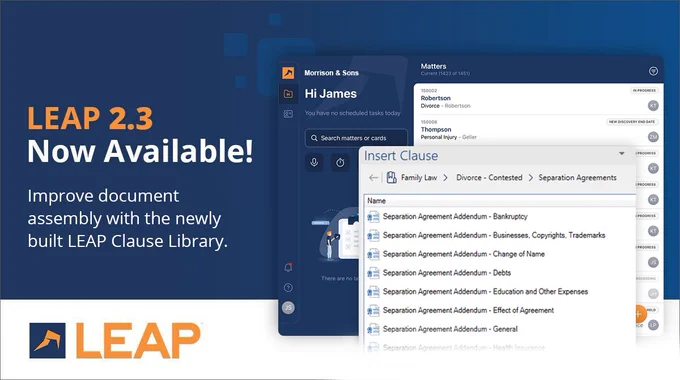
Task: Expand the chevron after Divorce - Contested
Action: coord(530,178)
